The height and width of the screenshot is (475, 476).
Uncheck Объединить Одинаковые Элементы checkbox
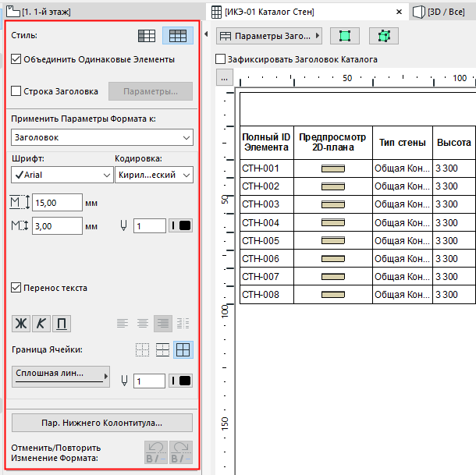(17, 59)
